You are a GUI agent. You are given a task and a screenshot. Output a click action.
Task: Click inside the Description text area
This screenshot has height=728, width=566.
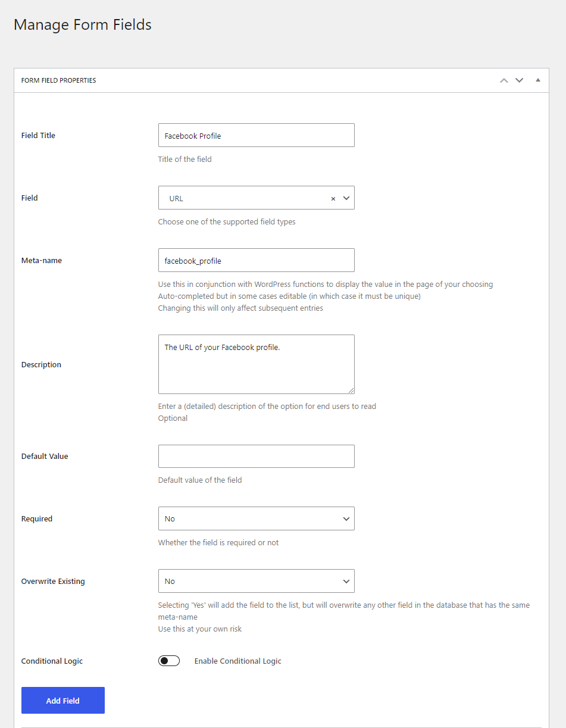256,364
